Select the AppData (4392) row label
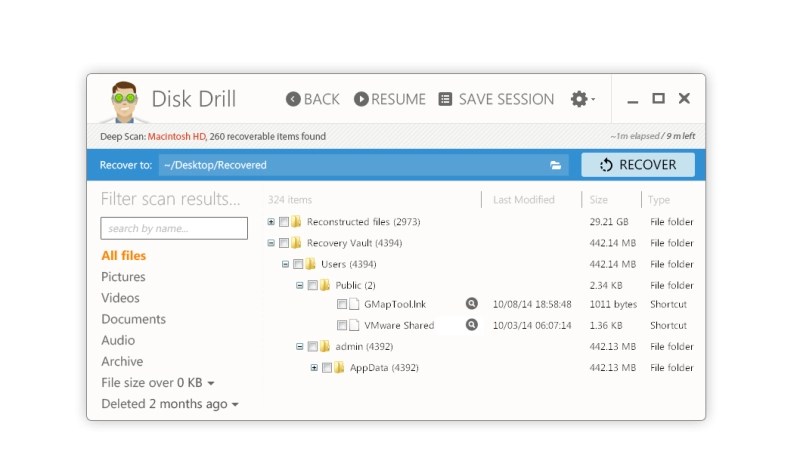This screenshot has width=800, height=467. 384,367
